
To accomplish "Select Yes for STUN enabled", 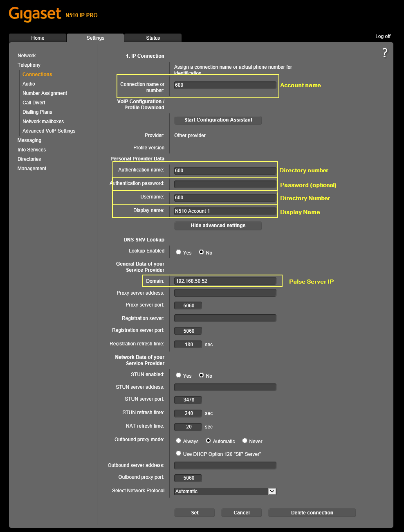I will (x=178, y=375).
